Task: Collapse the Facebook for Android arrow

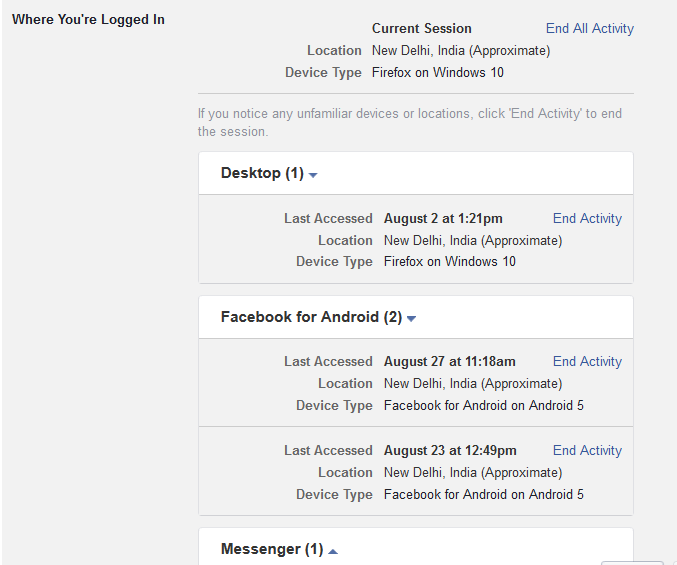Action: (411, 319)
